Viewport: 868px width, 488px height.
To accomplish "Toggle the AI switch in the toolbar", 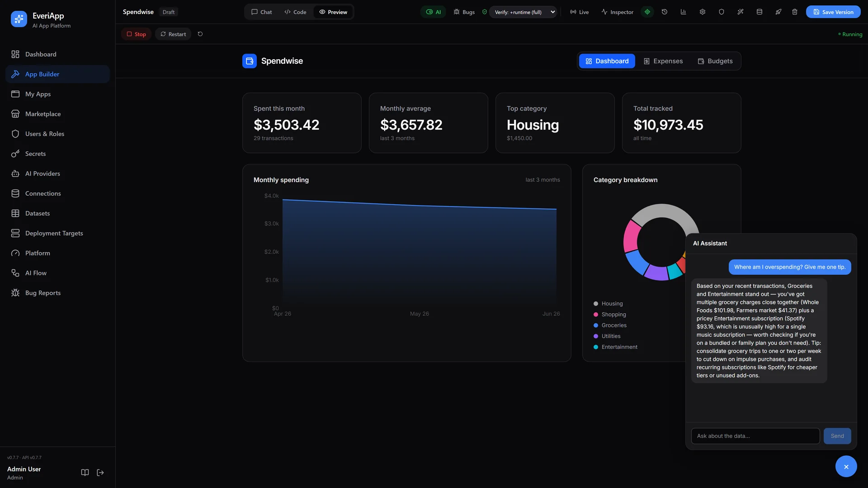I will pyautogui.click(x=433, y=12).
